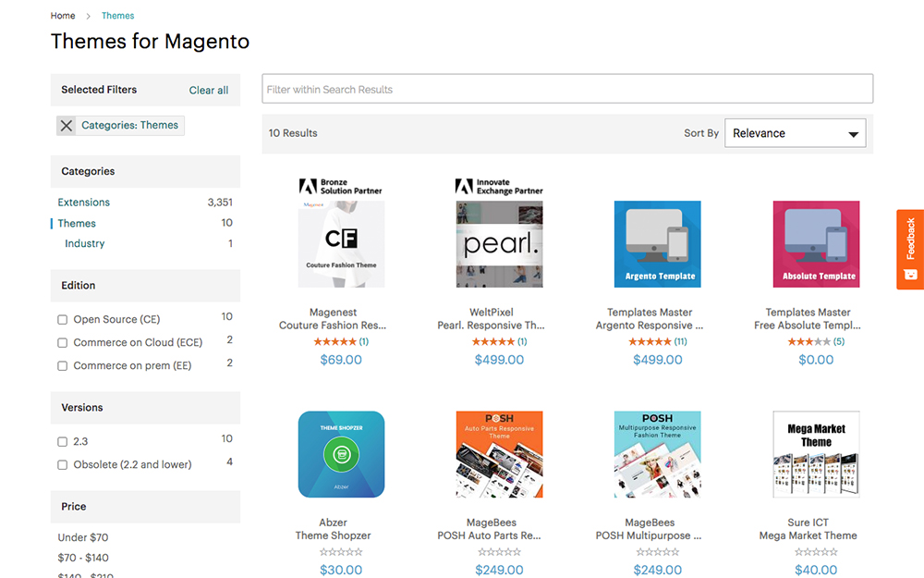Click the Theme Shopzer empty star rating
Viewport: 924px width, 578px height.
click(341, 552)
